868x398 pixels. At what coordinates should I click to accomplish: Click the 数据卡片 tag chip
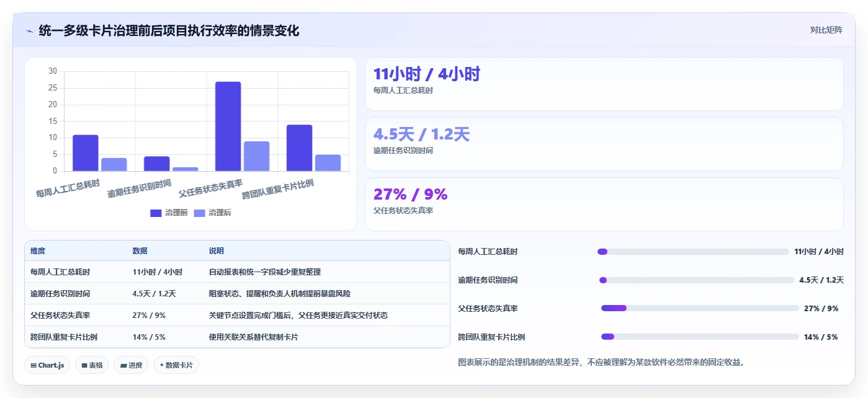point(176,365)
